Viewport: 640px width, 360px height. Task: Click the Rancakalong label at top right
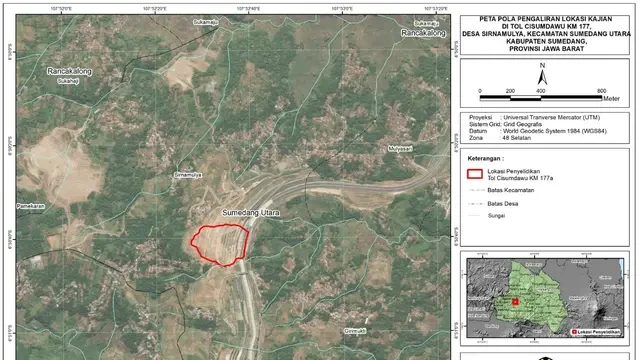point(423,33)
